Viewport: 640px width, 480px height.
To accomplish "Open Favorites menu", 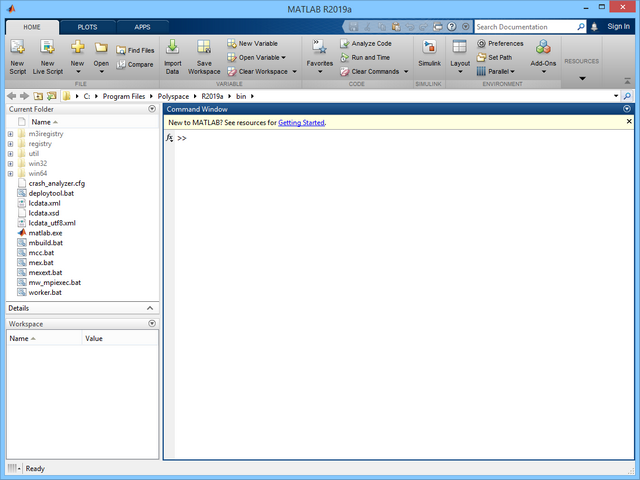I will pos(320,57).
